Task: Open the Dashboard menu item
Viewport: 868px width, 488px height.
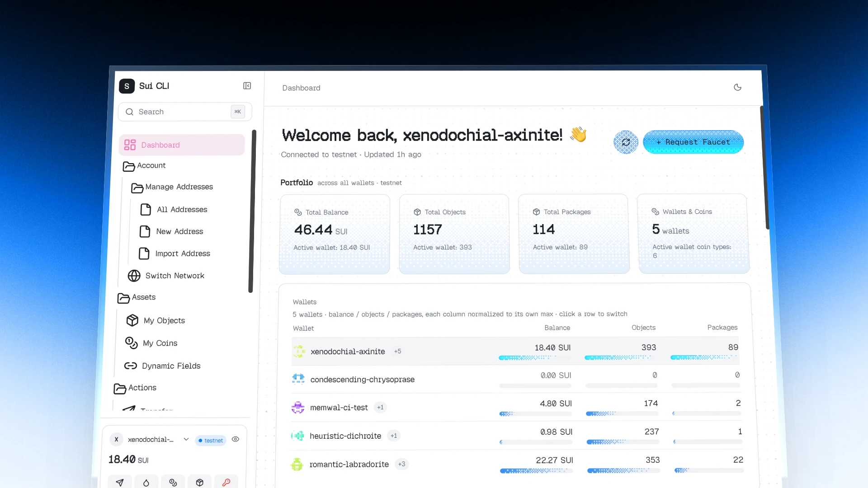Action: click(182, 145)
